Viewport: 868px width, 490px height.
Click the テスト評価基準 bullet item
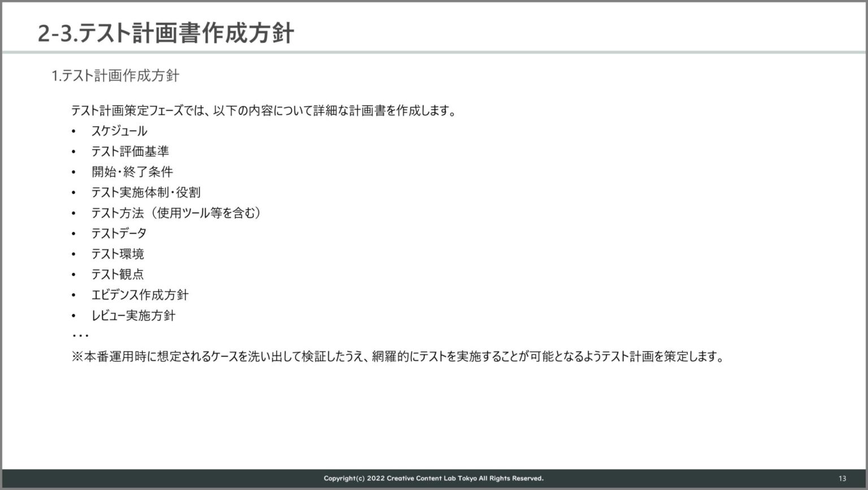point(130,151)
